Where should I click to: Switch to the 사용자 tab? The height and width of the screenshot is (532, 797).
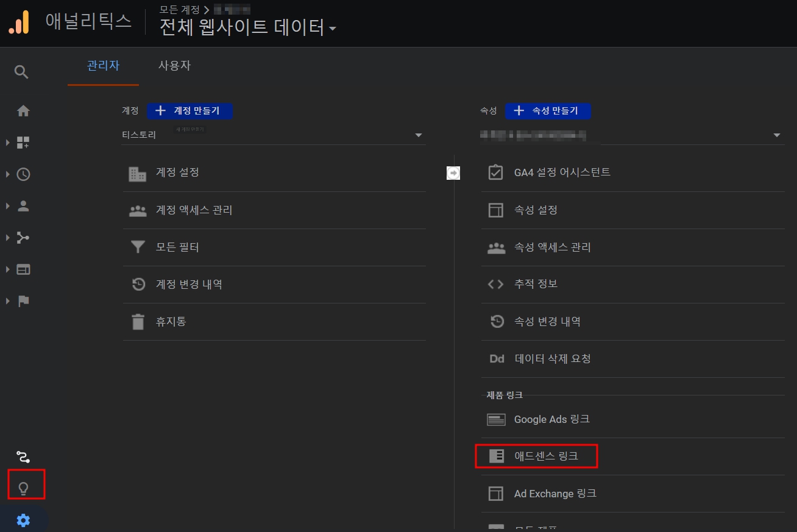(174, 66)
